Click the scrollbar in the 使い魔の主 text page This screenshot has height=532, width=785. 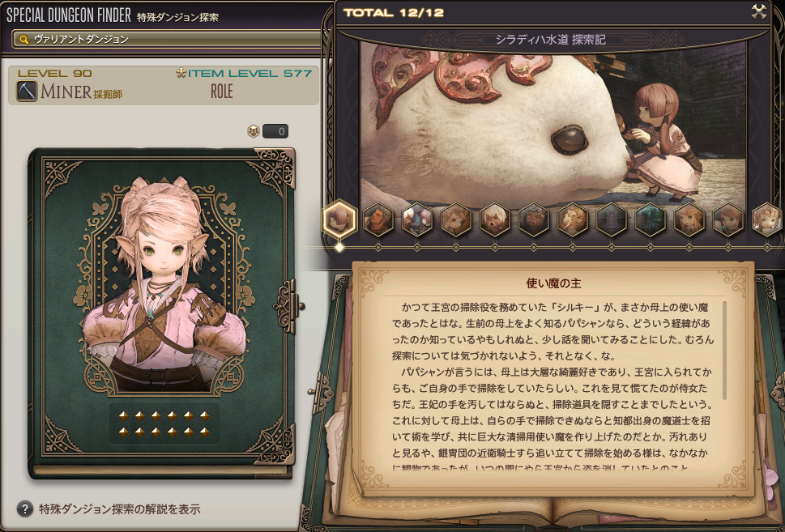click(724, 351)
